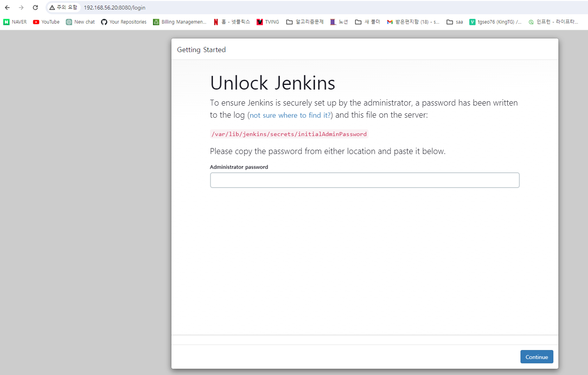Open 'not sure where to find it?' link
Screen dimensions: 588x375
(x=290, y=115)
